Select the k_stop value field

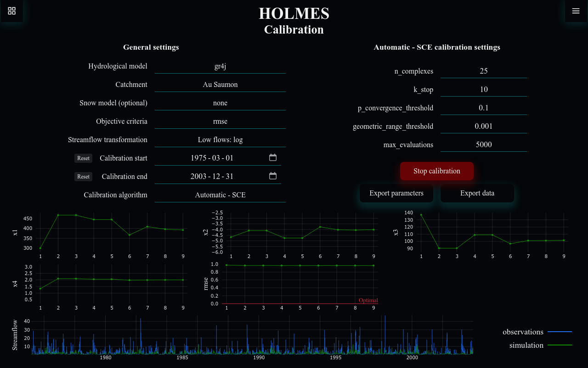(484, 89)
